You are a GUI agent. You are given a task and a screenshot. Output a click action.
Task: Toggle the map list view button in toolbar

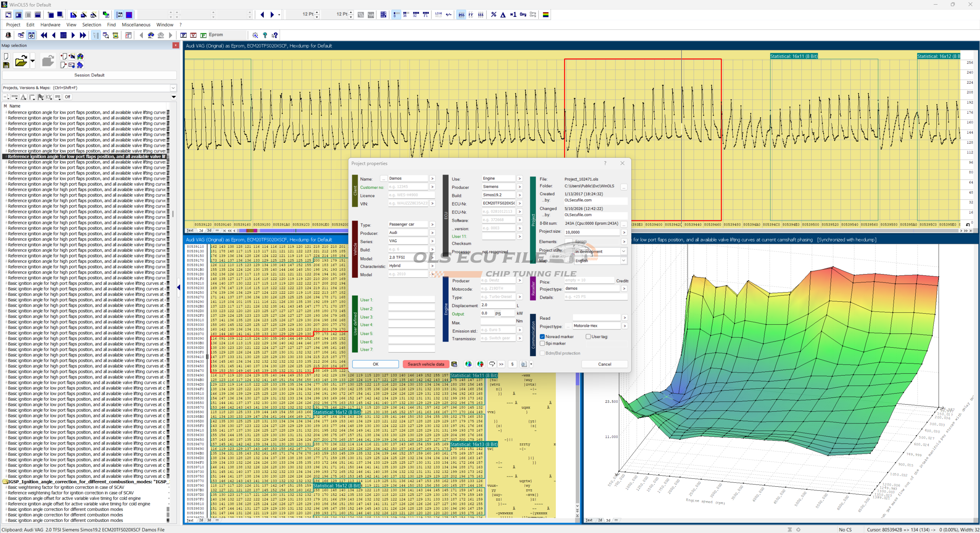pos(96,35)
